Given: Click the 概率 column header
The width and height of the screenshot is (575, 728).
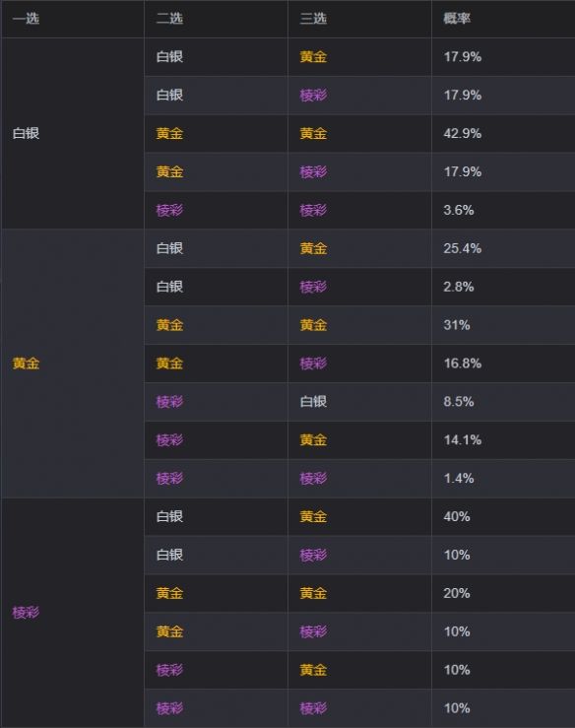Looking at the screenshot, I should [503, 19].
